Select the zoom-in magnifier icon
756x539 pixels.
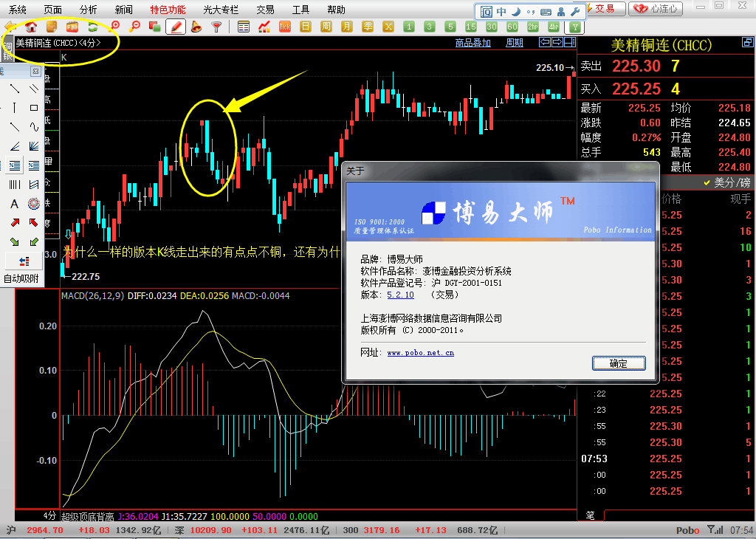click(x=115, y=27)
